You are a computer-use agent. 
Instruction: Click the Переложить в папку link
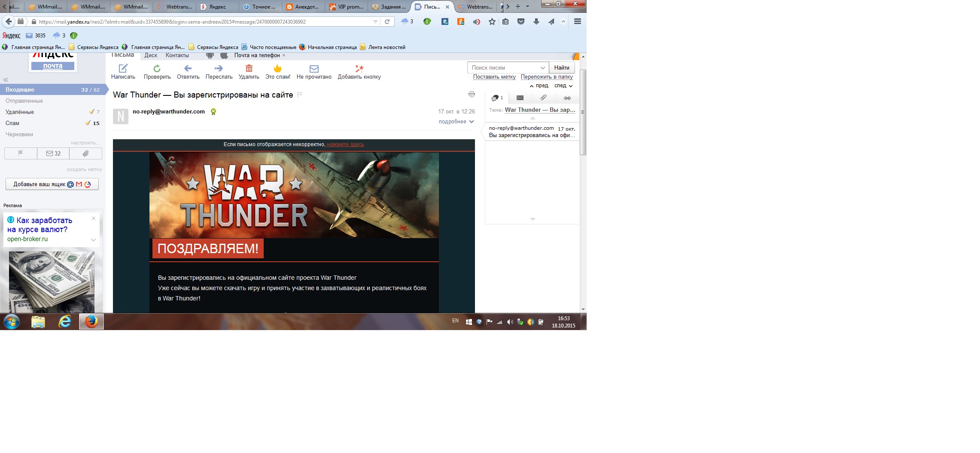[x=547, y=77]
